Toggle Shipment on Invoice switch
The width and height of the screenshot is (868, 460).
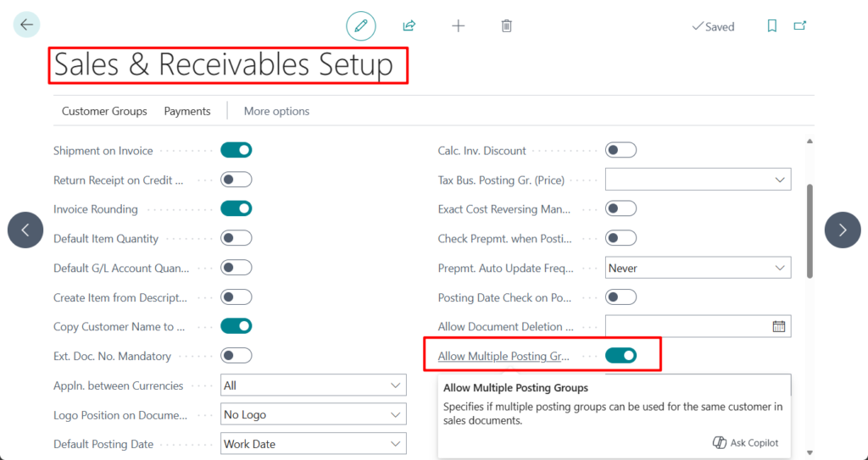coord(236,151)
